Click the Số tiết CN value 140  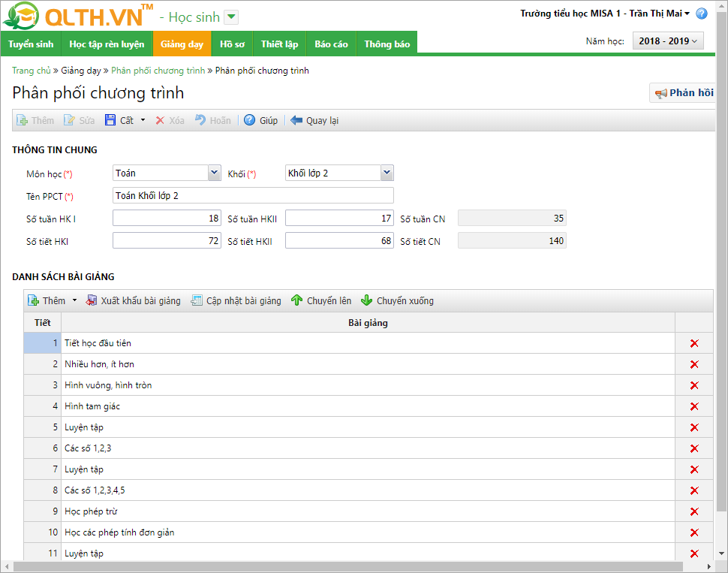click(x=512, y=241)
